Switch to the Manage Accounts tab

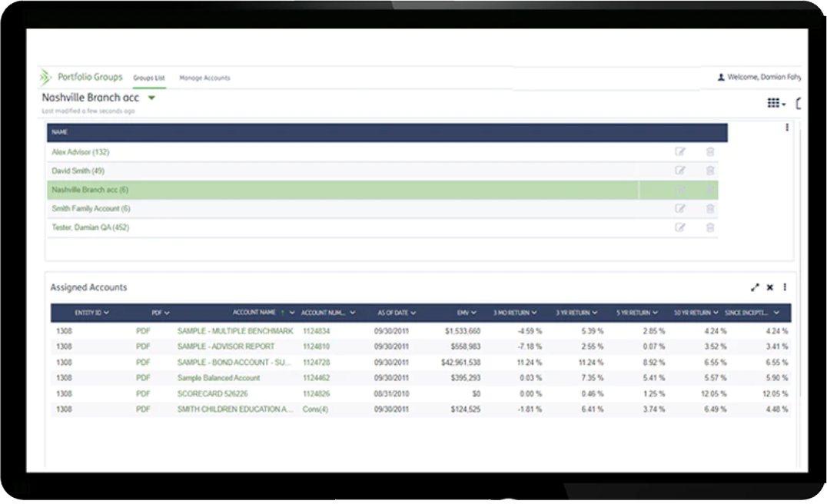tap(204, 78)
